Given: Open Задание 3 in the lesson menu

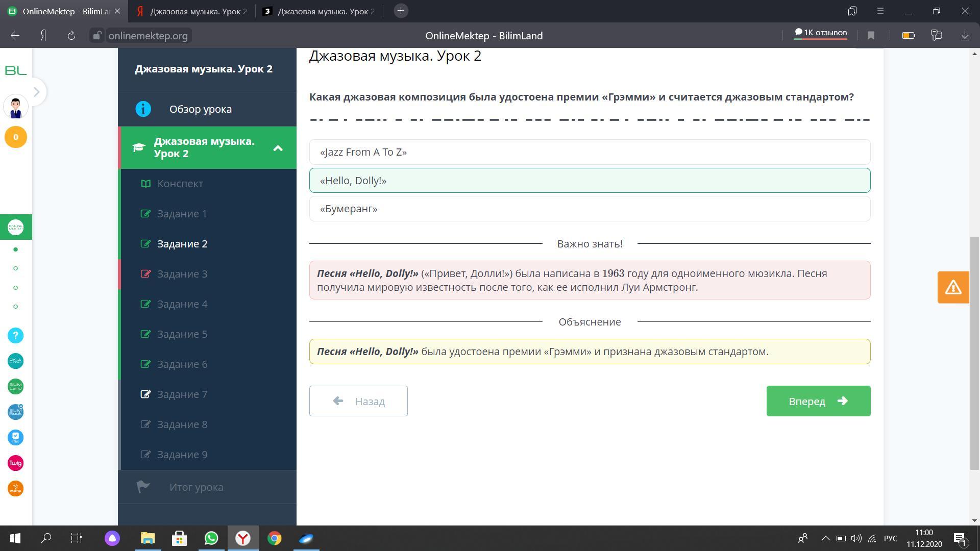Looking at the screenshot, I should 182,274.
